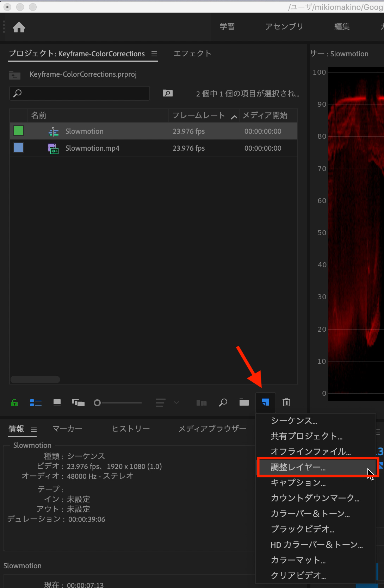Switch to Icon view
384x588 pixels.
[57, 402]
